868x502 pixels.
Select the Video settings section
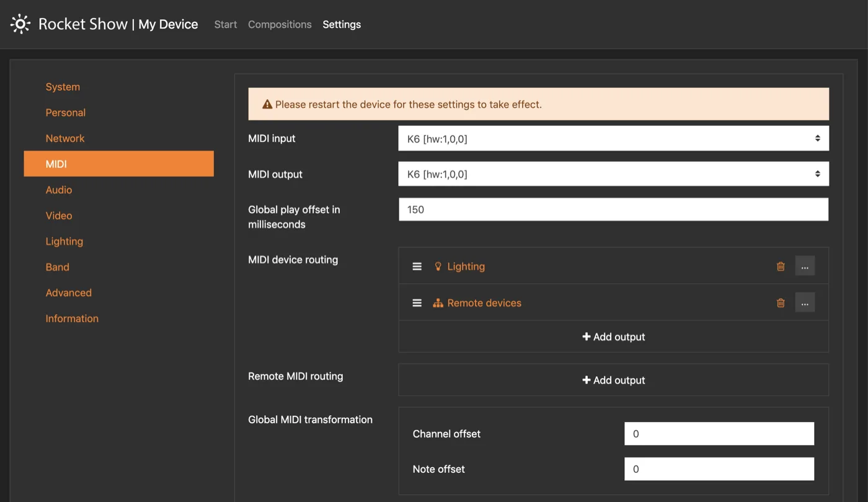(59, 216)
